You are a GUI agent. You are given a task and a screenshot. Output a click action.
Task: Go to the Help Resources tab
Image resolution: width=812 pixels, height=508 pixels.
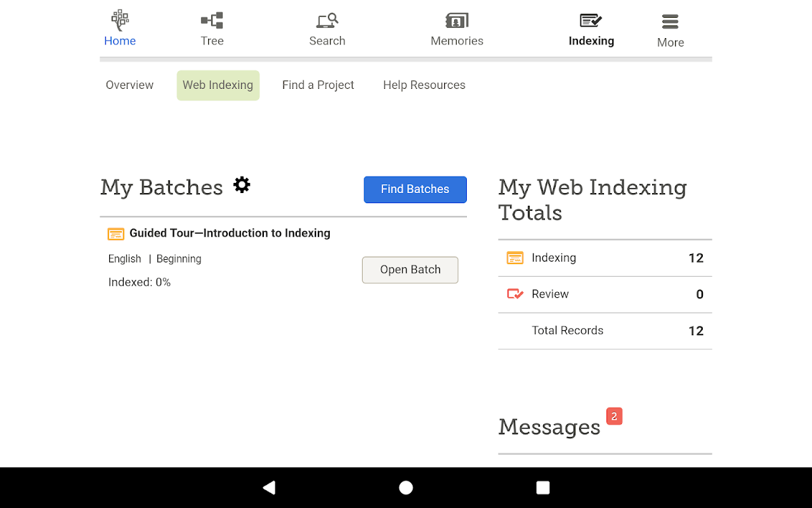click(424, 85)
